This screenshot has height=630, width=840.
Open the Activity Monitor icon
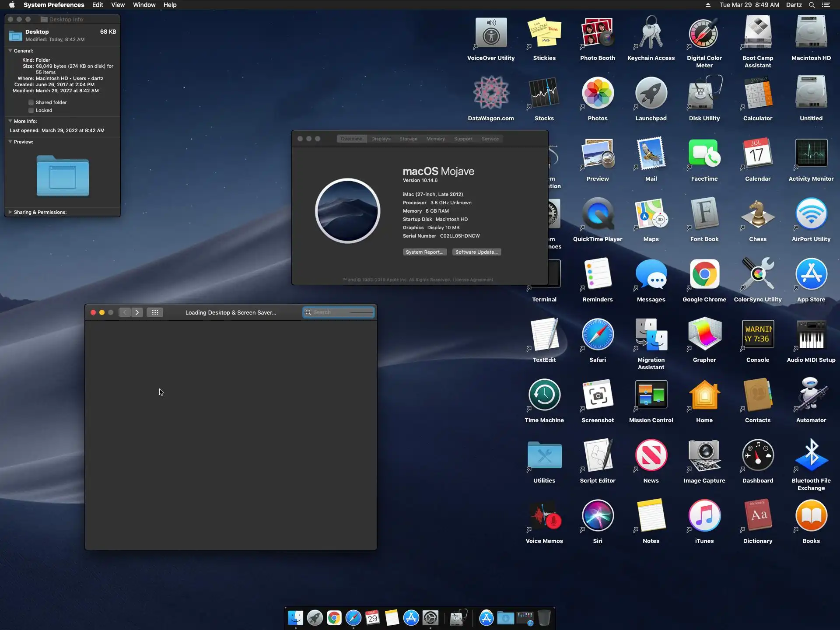811,154
